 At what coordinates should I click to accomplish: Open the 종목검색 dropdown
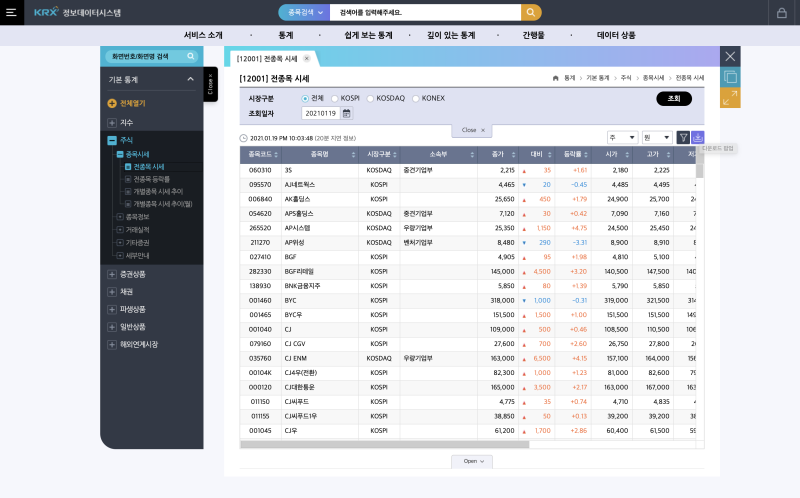[x=305, y=12]
